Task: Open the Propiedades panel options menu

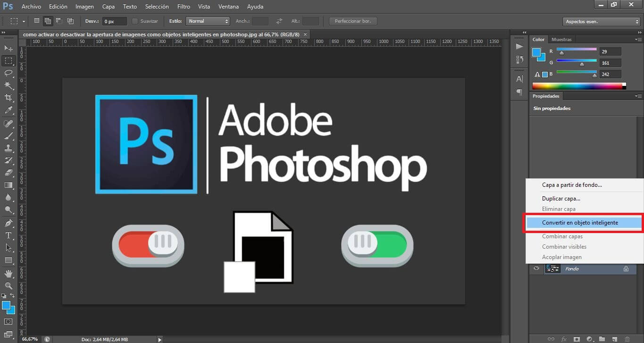Action: (638, 96)
